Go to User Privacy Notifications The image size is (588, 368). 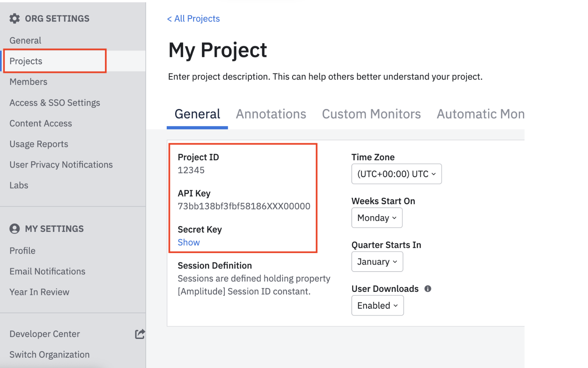61,165
